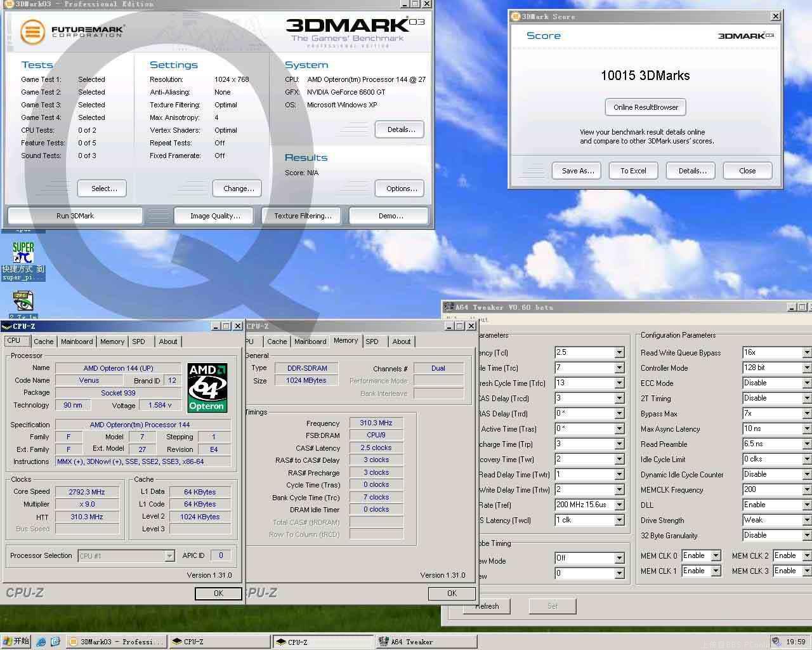The height and width of the screenshot is (650, 812).
Task: Open the Write Recovery Time (Twr) 2 dropdown
Action: pos(589,459)
